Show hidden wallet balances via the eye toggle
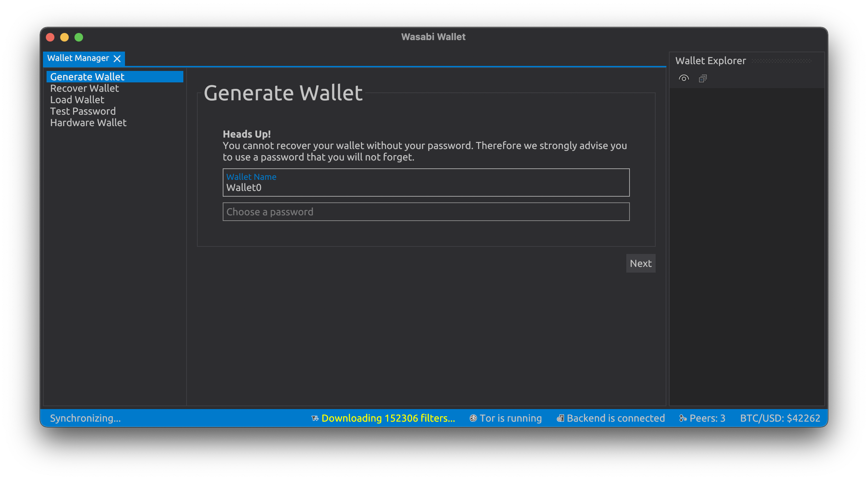Viewport: 868px width, 480px height. (x=684, y=78)
